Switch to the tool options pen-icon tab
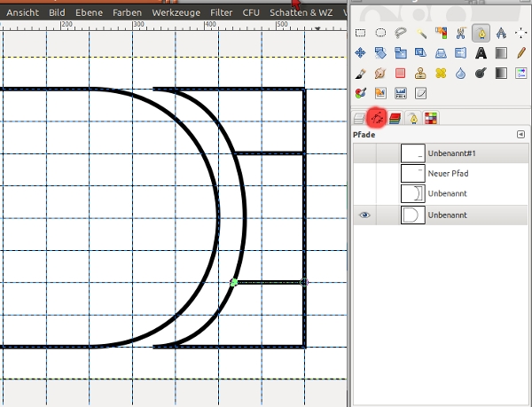Image resolution: width=532 pixels, height=407 pixels. tap(413, 118)
